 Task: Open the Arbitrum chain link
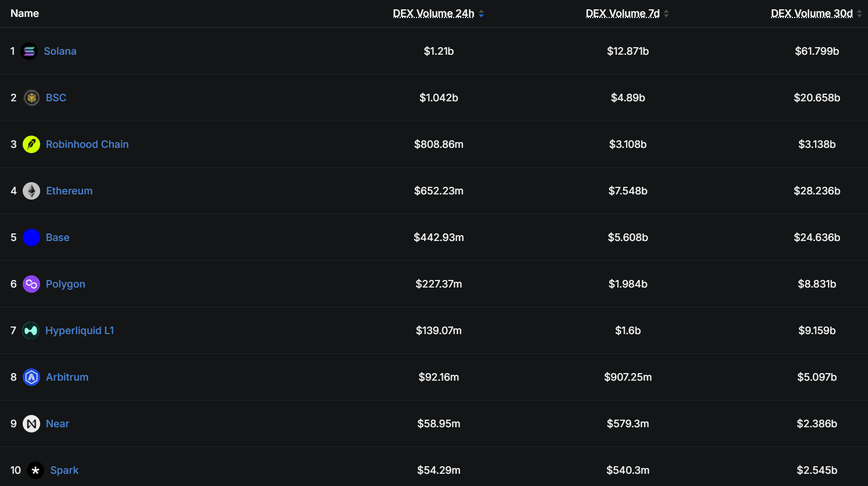(x=67, y=377)
